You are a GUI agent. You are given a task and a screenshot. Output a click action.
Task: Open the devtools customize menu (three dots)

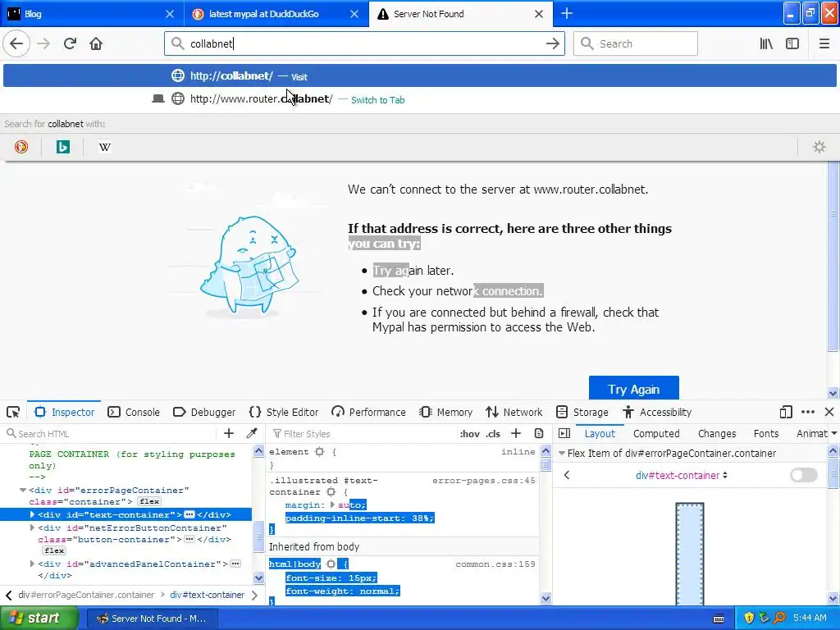tap(808, 412)
